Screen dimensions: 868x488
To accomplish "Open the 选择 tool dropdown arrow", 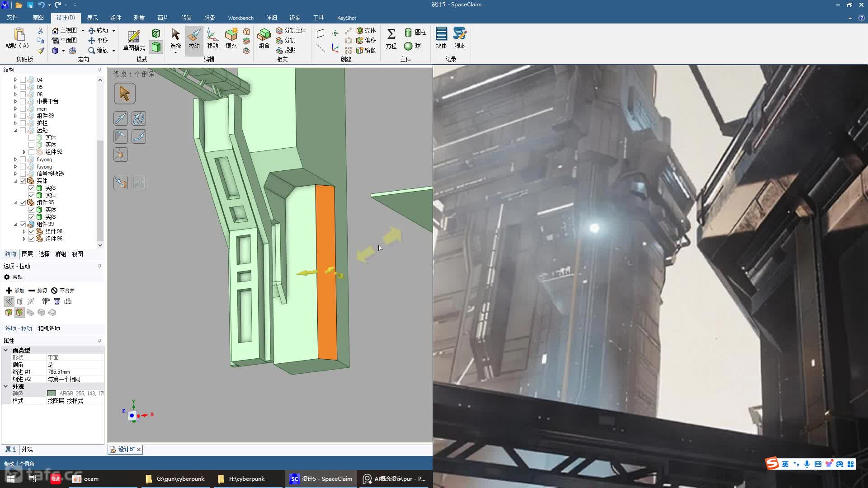I will click(x=175, y=53).
